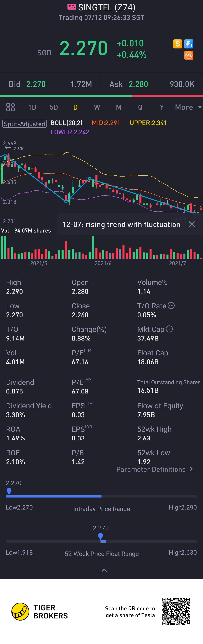Tap the Tesla share QR code
This screenshot has width=203, height=644.
[176, 611]
